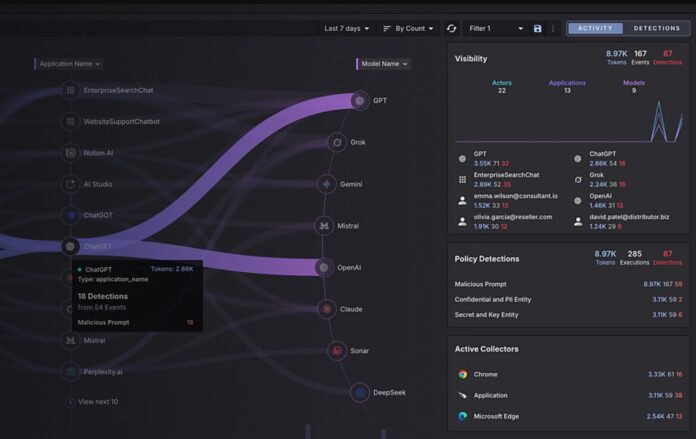The height and width of the screenshot is (439, 696).
Task: Click the Application collector icon
Action: (463, 395)
